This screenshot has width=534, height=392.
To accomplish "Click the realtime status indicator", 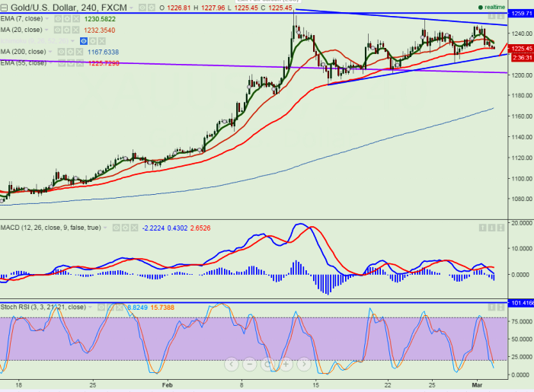I will pyautogui.click(x=492, y=7).
